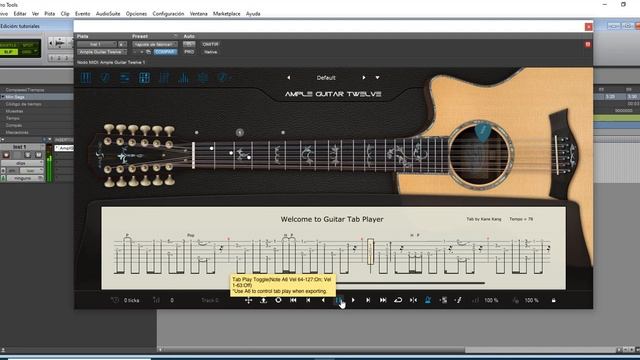Toggle the lock icon in tab player bar
640x360 pixels.
point(553,300)
